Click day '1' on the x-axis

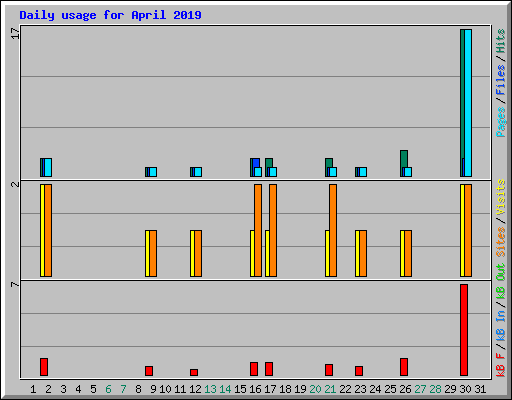[x=33, y=389]
